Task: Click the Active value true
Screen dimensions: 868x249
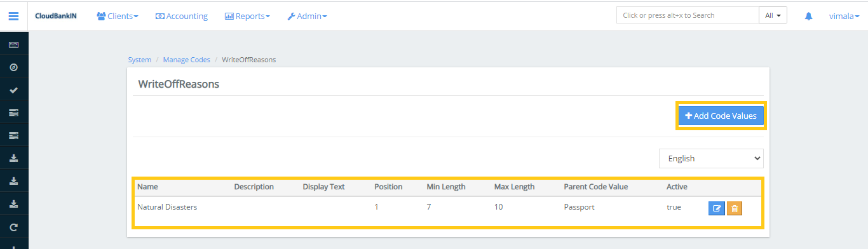Action: pos(674,207)
